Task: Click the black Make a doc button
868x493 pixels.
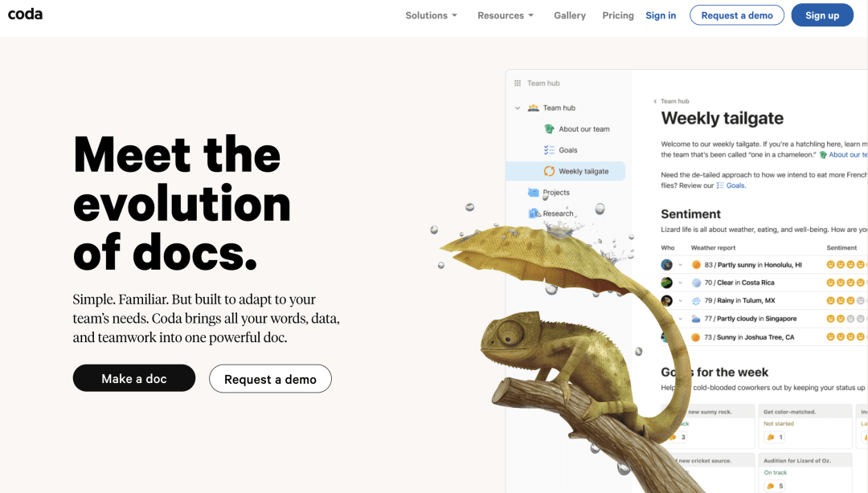Action: (x=134, y=378)
